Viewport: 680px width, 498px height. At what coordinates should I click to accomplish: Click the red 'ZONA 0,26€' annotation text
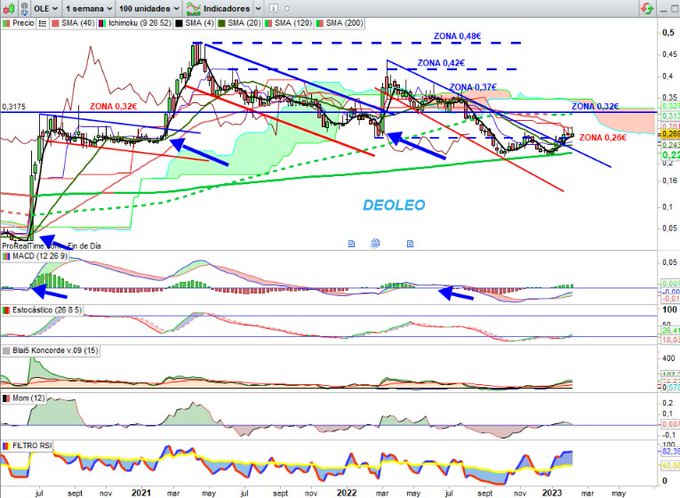pos(603,138)
